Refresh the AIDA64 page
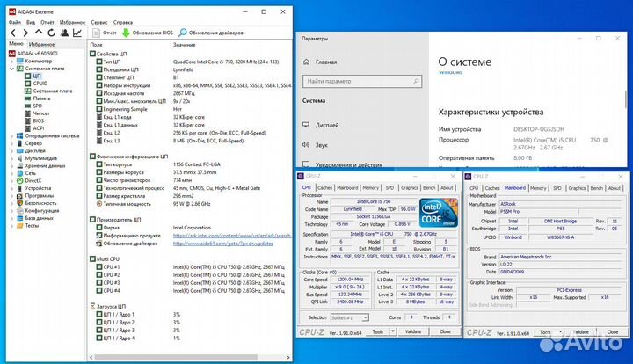The width and height of the screenshot is (633, 364). (x=51, y=33)
